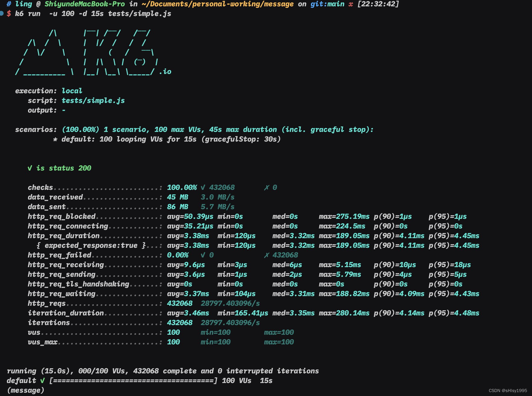Viewport: 532px width, 396px height.
Task: Click the 5.7 MB/s rate
Action: tap(217, 207)
